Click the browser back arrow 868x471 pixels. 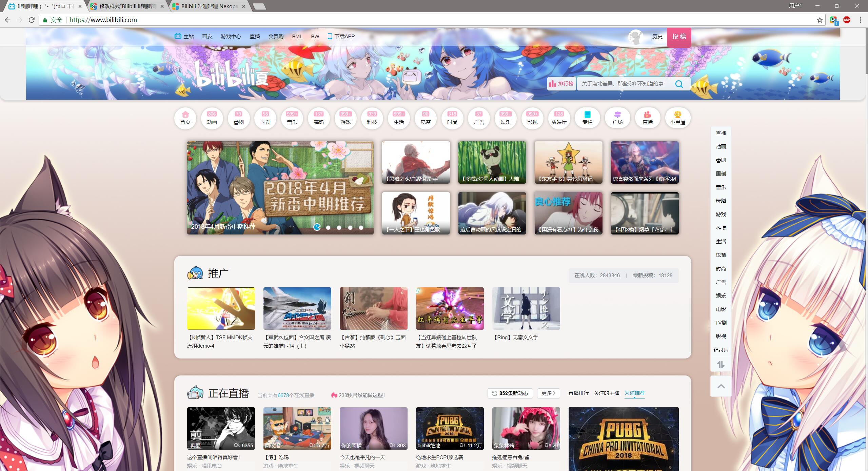8,20
